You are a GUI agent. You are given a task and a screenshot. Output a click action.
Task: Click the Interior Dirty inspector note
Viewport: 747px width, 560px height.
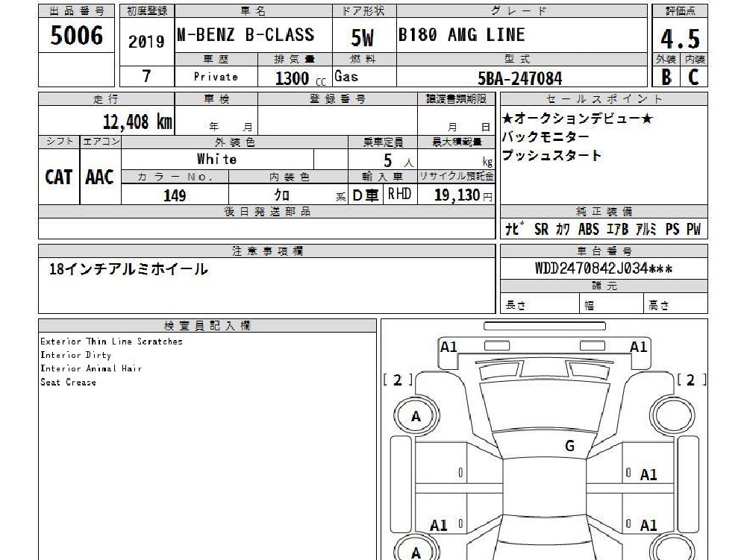(76, 355)
